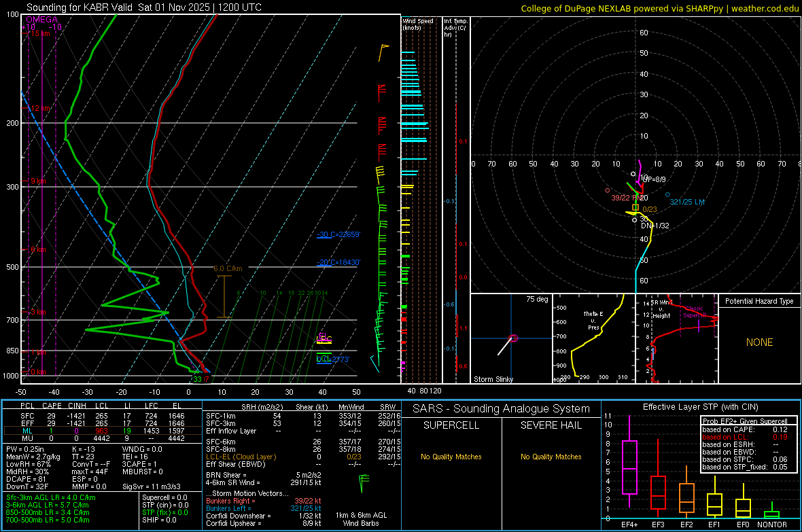Click the green wind barb icon beside Bunkers vectors
Image resolution: width=802 pixels, height=532 pixels.
(x=364, y=483)
